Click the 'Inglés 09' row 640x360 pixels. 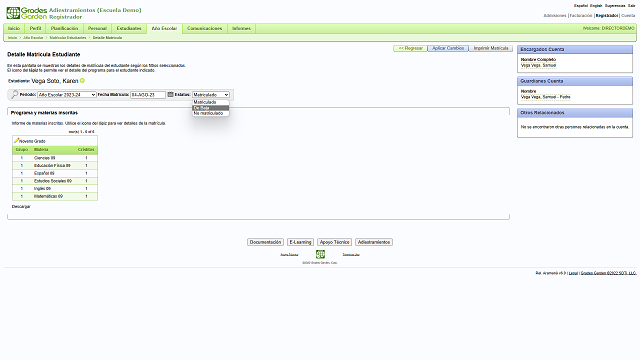click(x=55, y=189)
